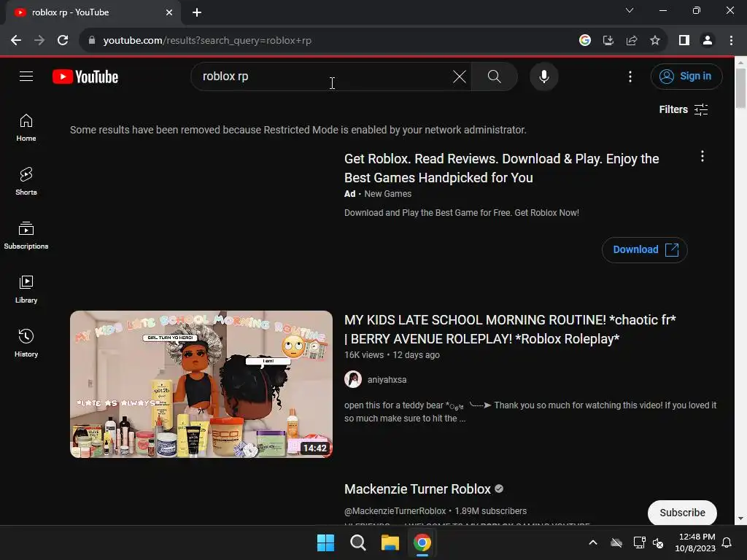Toggle the Chrome side panel
The height and width of the screenshot is (560, 747).
684,41
